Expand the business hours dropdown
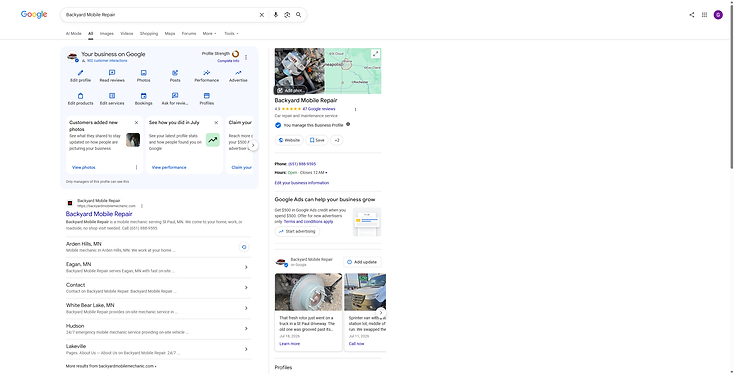Viewport: 734px width, 374px height. tap(326, 173)
